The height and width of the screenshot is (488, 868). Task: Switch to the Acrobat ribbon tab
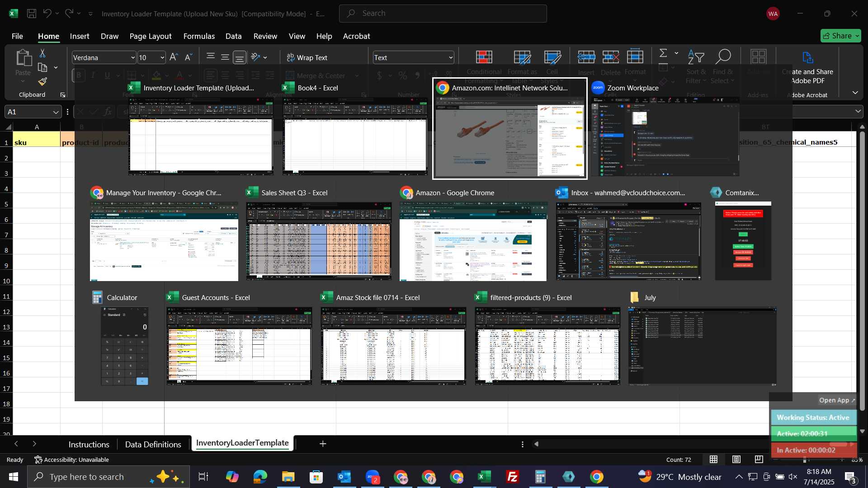356,36
